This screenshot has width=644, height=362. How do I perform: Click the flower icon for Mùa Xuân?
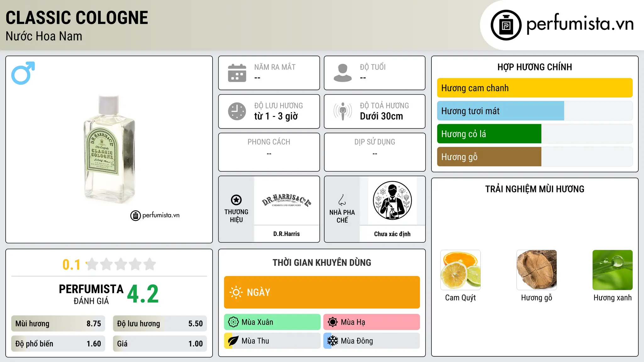pos(233,322)
